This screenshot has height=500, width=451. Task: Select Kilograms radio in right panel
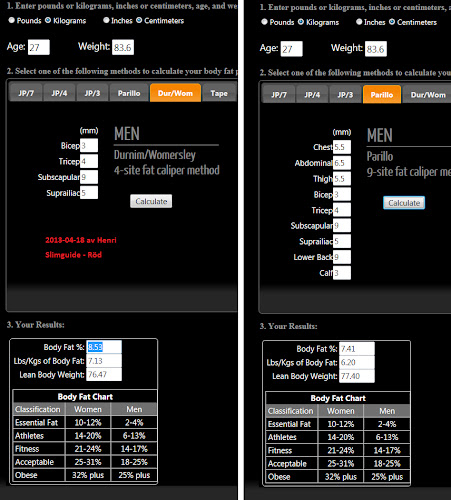(x=301, y=22)
